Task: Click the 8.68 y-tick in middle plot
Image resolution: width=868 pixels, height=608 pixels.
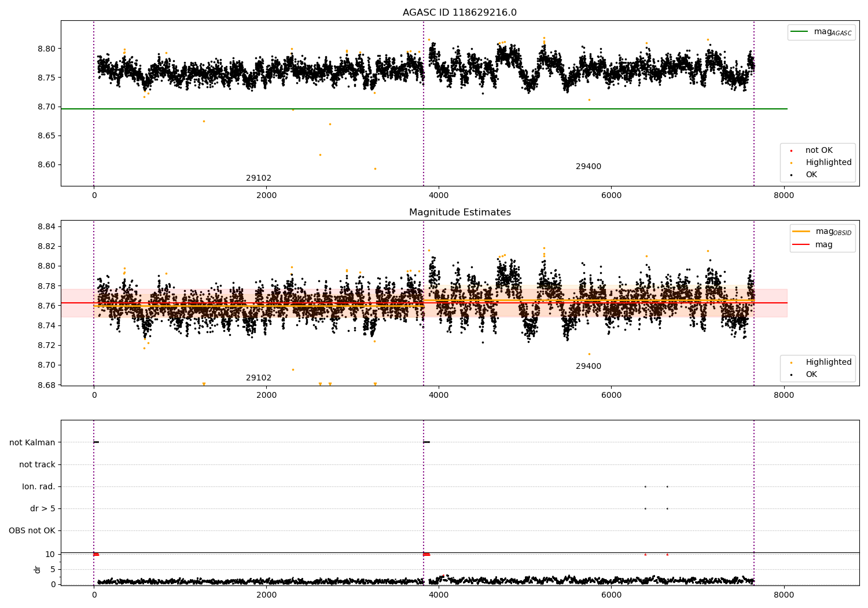Action: tap(46, 385)
